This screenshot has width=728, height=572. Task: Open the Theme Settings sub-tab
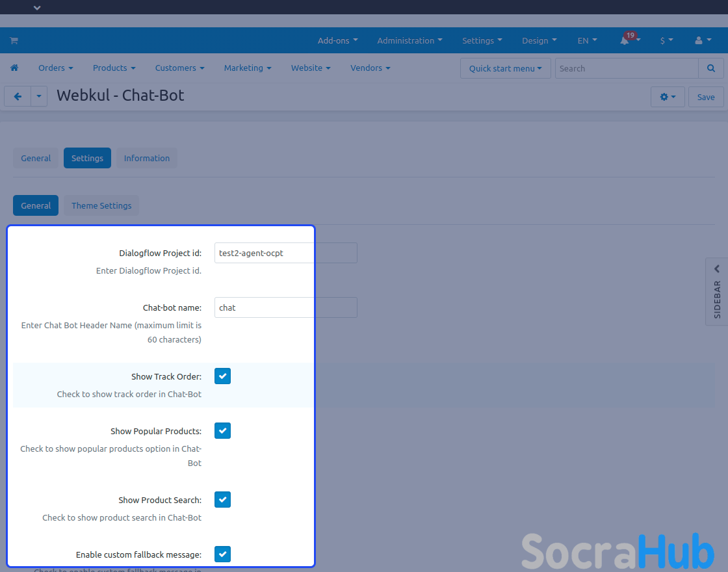click(101, 205)
